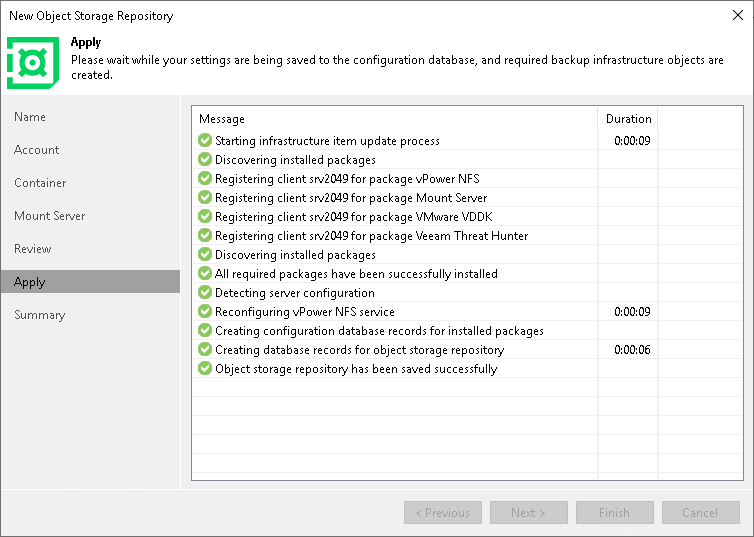Select 'Registering client srv2049 for package Veeam Threat Hunter' text
Viewport: 754px width, 537px height.
pos(372,236)
